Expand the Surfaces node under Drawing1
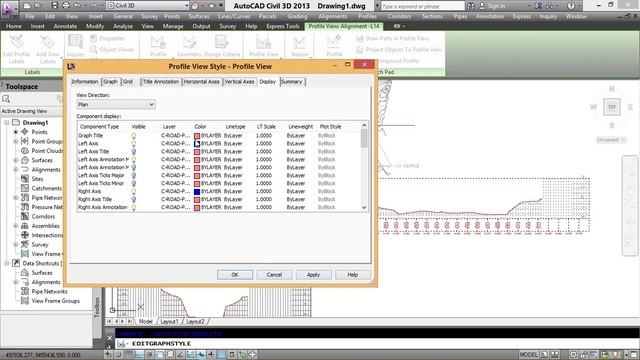 point(16,160)
